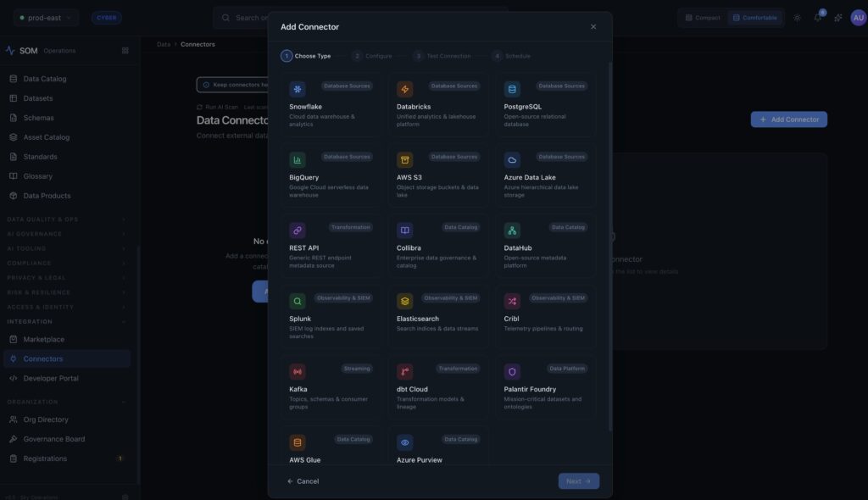868x500 pixels.
Task: Open Marketplace in the sidebar
Action: pyautogui.click(x=44, y=339)
